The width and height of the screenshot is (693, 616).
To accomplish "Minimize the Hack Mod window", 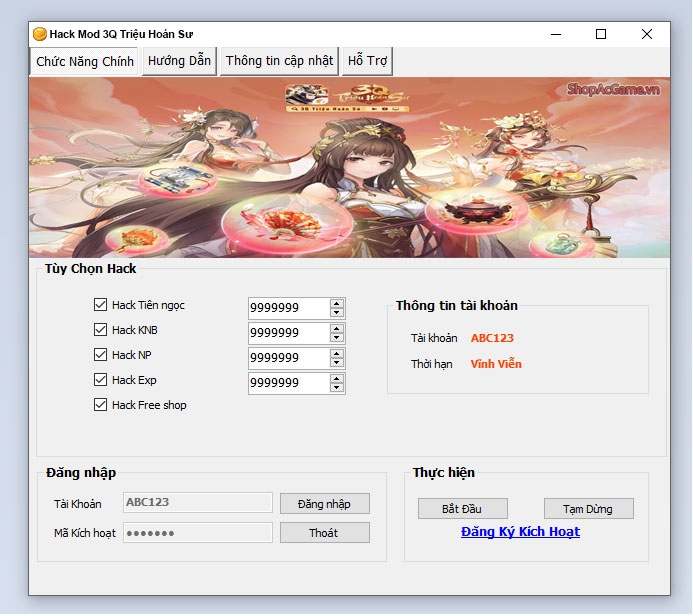I will 556,34.
